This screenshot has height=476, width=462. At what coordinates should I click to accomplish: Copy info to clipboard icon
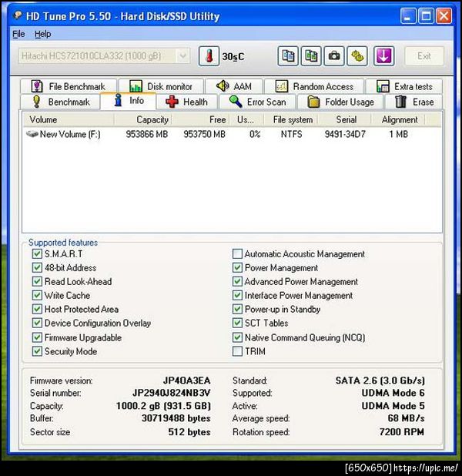(x=288, y=56)
